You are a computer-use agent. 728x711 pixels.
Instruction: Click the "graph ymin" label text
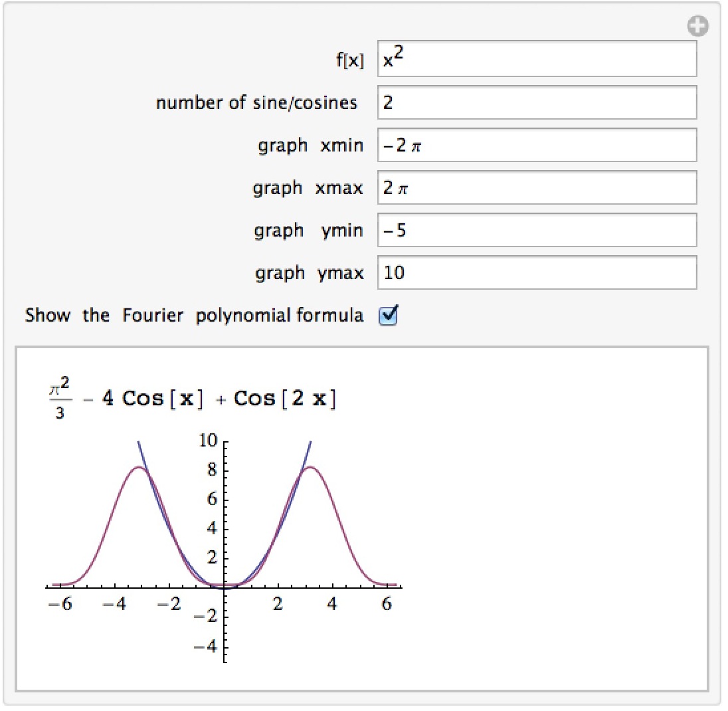tap(308, 231)
